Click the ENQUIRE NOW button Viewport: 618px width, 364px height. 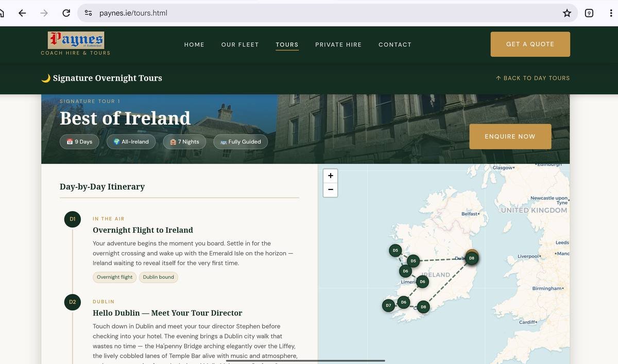pyautogui.click(x=510, y=136)
